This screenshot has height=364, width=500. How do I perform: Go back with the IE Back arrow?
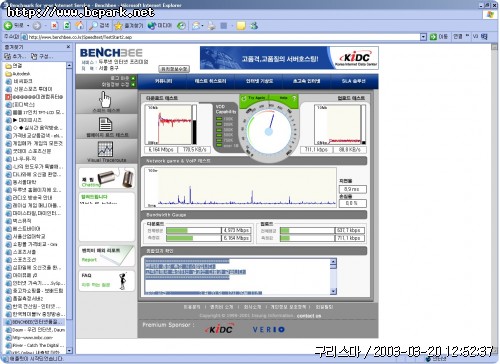pos(8,25)
